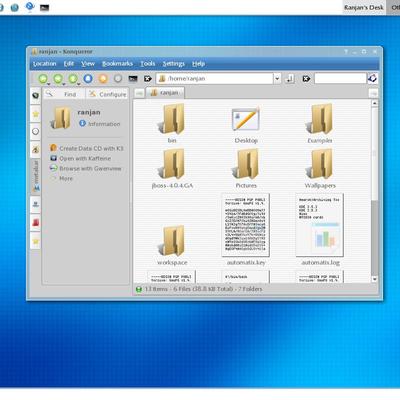400x400 pixels.
Task: Click Browse with Gwenview link
Action: 90,169
